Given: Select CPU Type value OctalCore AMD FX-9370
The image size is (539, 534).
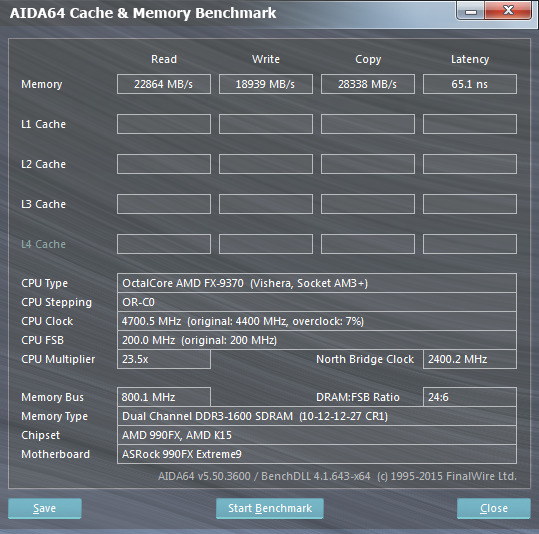Looking at the screenshot, I should [317, 283].
